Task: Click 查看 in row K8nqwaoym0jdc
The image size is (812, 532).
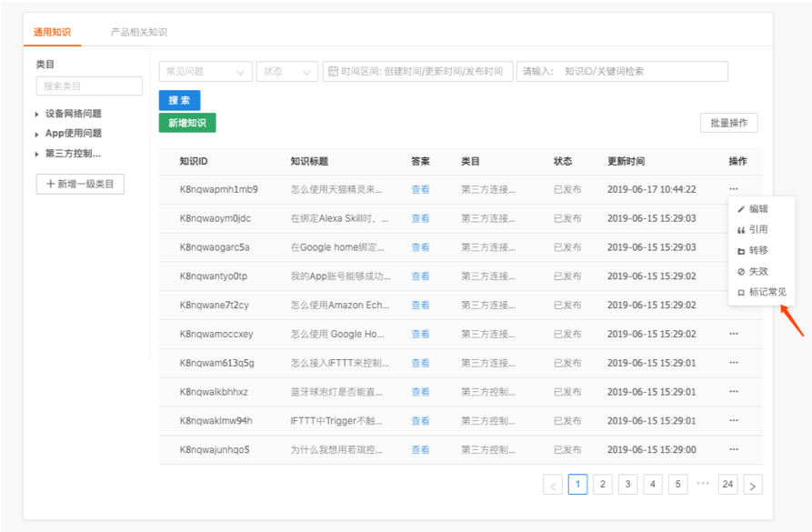Action: click(420, 218)
